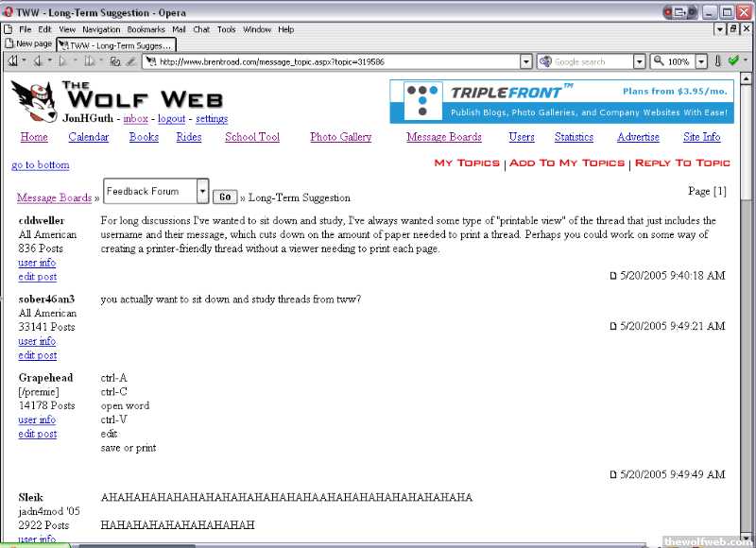
Task: Expand the Google search engine dropdown
Action: tap(639, 61)
